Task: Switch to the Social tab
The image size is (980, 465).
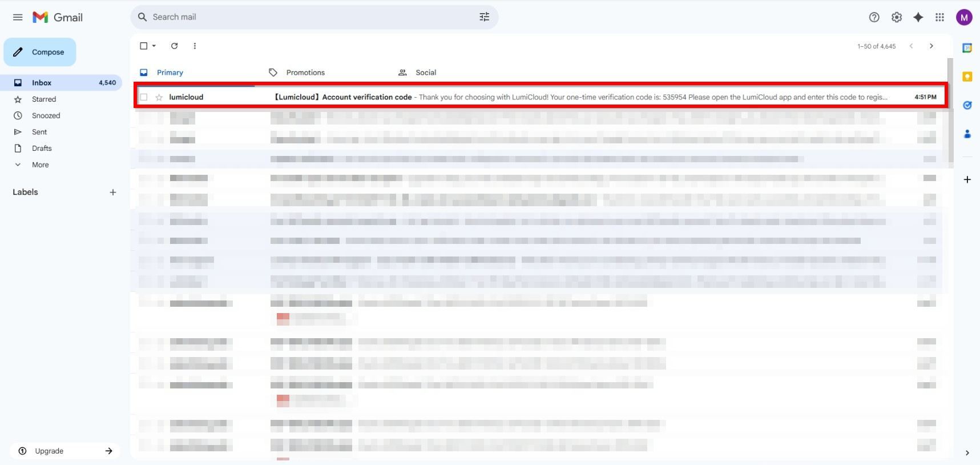Action: (425, 73)
